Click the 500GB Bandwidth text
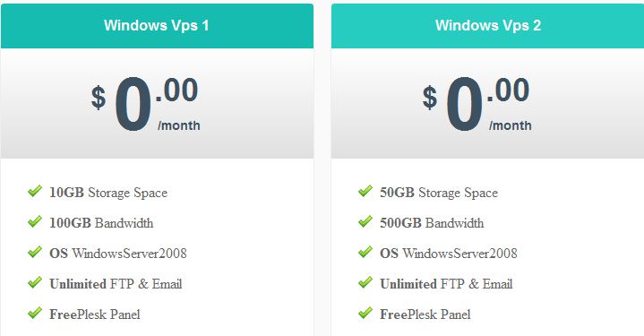The height and width of the screenshot is (336, 644). tap(432, 223)
